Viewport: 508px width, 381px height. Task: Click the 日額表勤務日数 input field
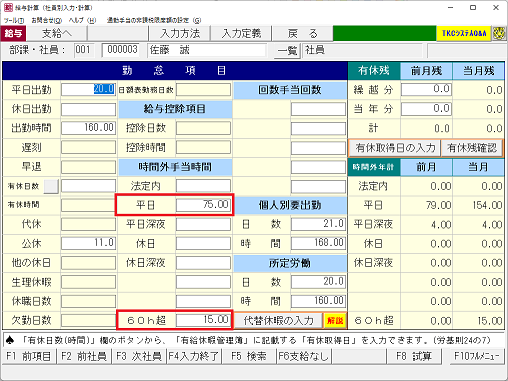(x=203, y=90)
